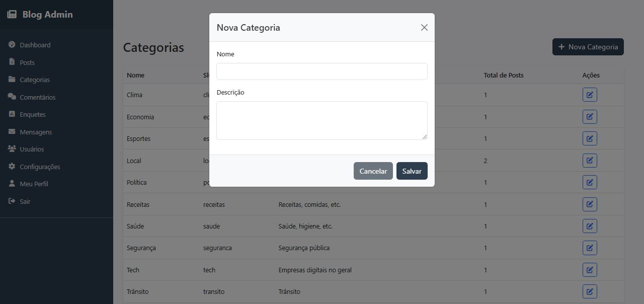
Task: Click the Blog Admin newspaper logo icon
Action: [12, 15]
